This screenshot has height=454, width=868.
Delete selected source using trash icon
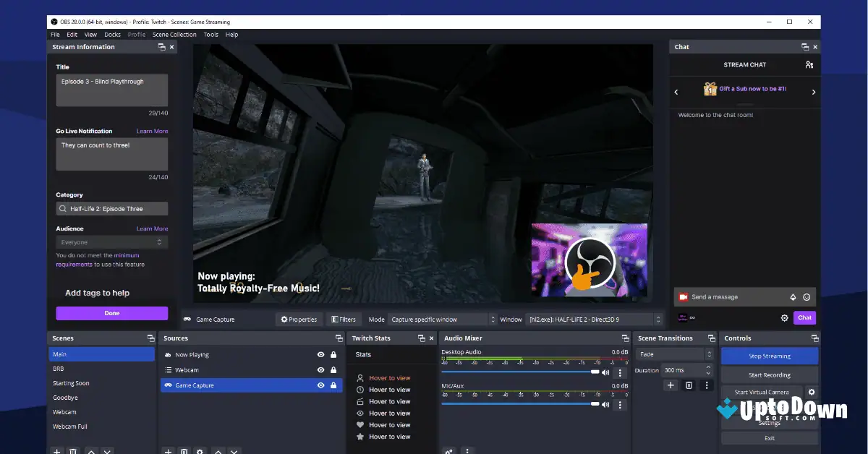click(x=184, y=451)
